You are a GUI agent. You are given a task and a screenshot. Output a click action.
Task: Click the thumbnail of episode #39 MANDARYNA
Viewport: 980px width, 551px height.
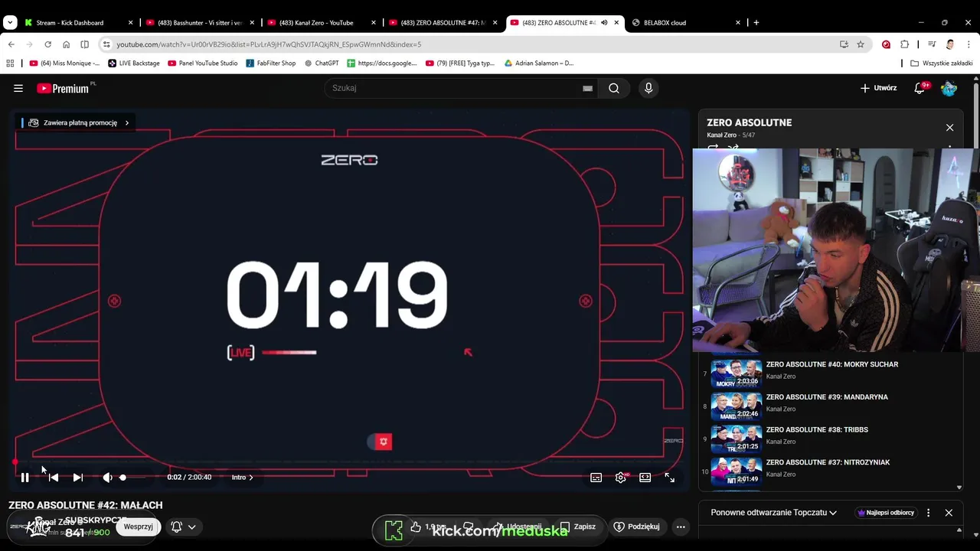click(737, 407)
